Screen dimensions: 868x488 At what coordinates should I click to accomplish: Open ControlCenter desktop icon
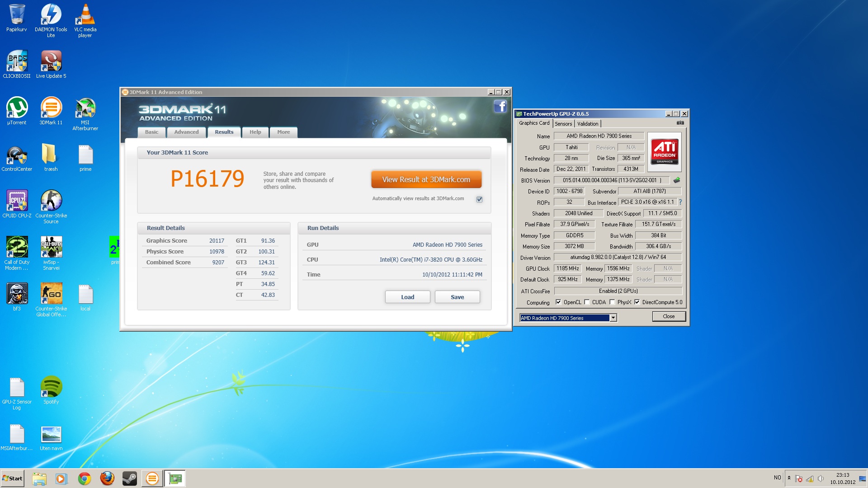[17, 158]
